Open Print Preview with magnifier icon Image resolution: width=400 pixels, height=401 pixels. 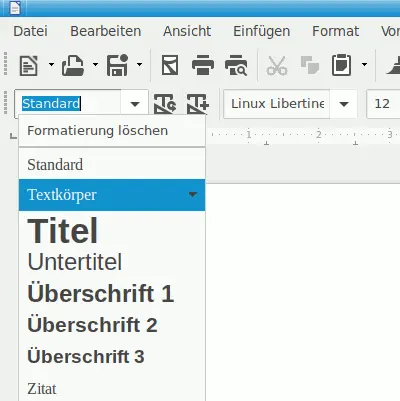236,65
